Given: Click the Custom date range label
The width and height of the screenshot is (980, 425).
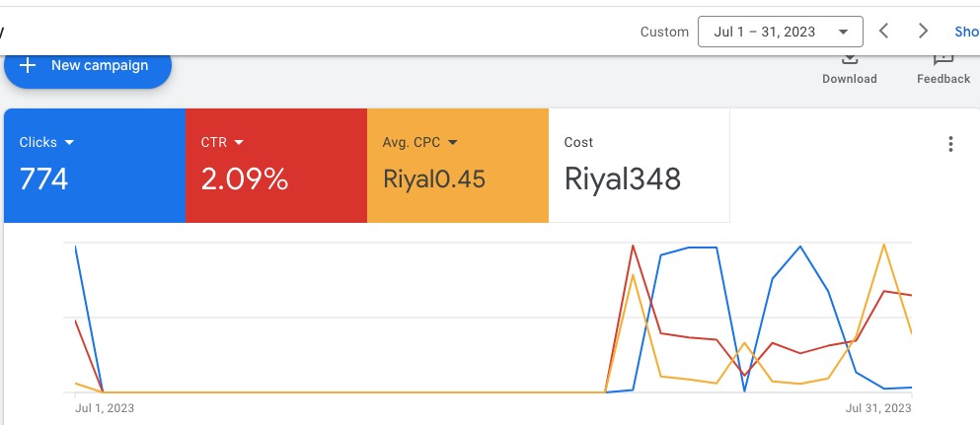Looking at the screenshot, I should (664, 32).
